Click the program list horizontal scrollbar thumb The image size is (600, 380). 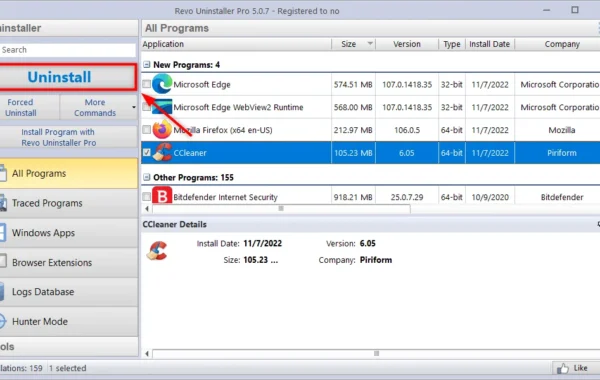281,209
